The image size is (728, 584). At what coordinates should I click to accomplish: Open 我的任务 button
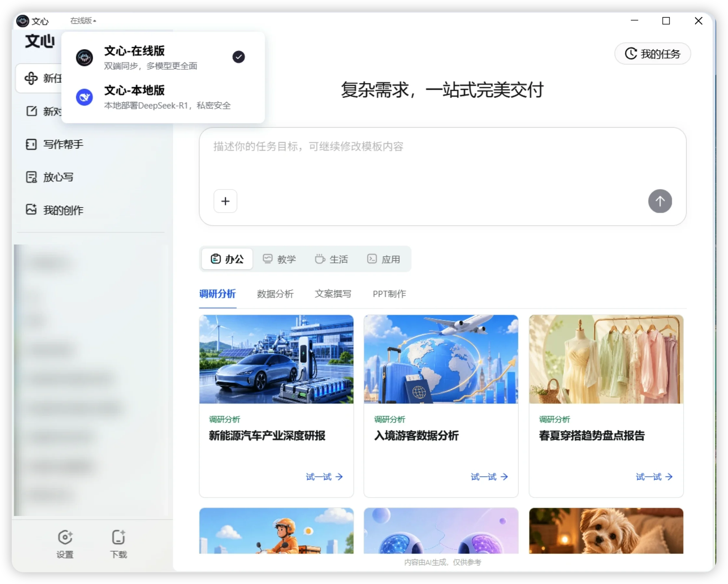pos(652,53)
